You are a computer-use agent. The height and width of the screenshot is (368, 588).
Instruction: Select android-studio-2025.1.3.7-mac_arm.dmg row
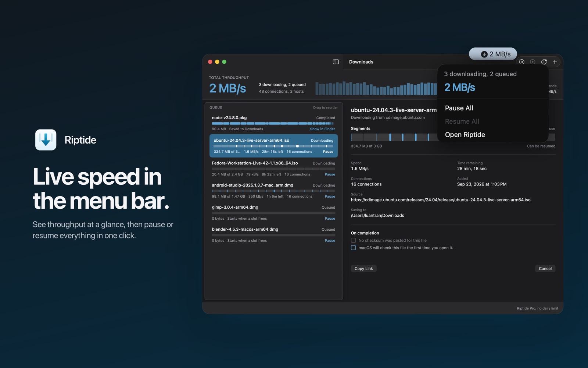click(273, 191)
